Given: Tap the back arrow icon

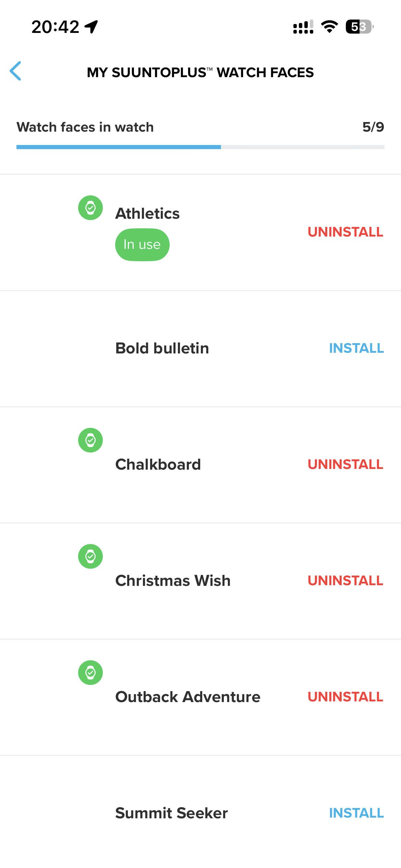Looking at the screenshot, I should (x=16, y=71).
